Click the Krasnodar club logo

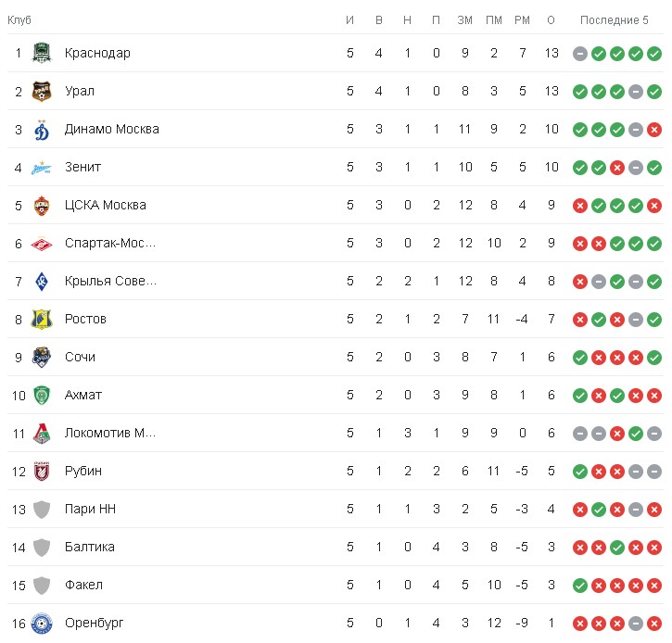tap(42, 53)
